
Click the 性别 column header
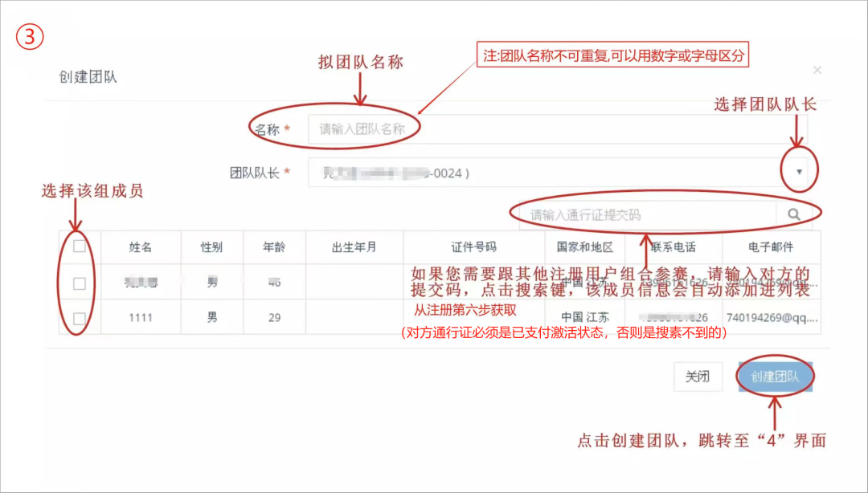click(212, 247)
